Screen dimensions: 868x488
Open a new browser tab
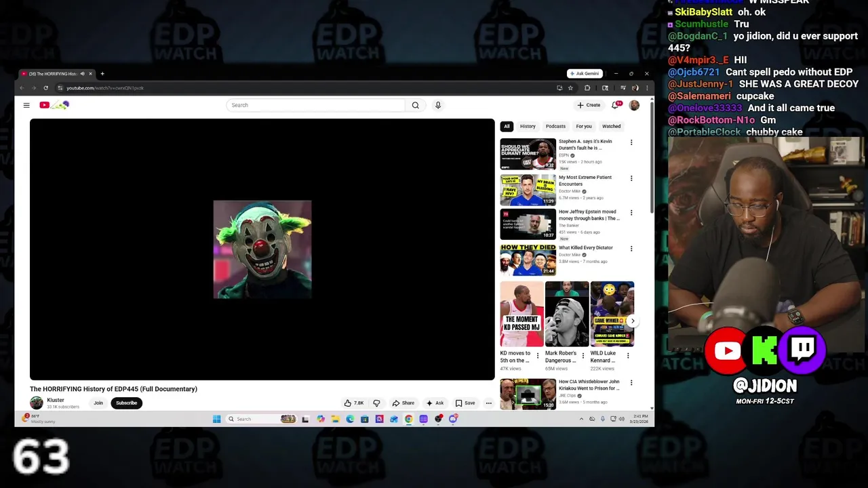coord(102,74)
